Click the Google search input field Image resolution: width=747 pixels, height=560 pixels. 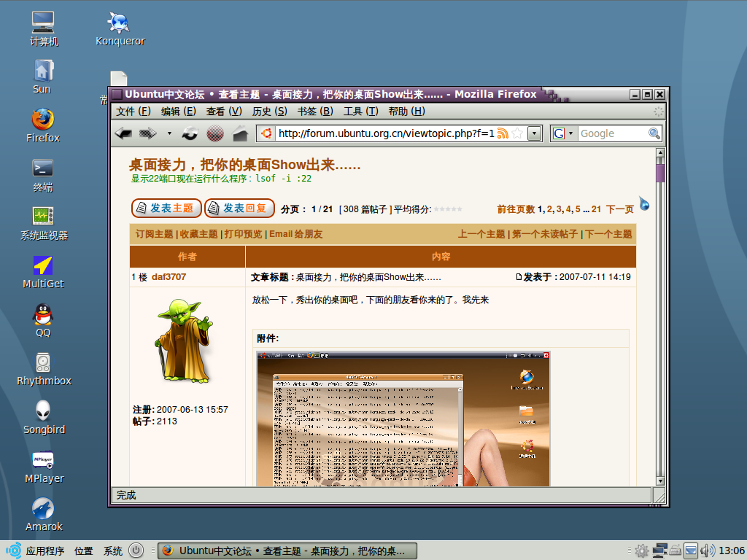[x=613, y=133]
